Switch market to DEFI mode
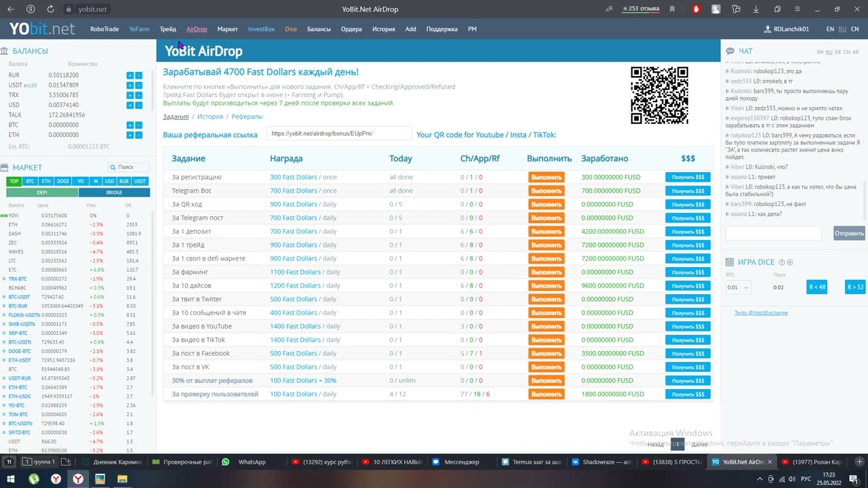This screenshot has height=488, width=868. pyautogui.click(x=42, y=192)
